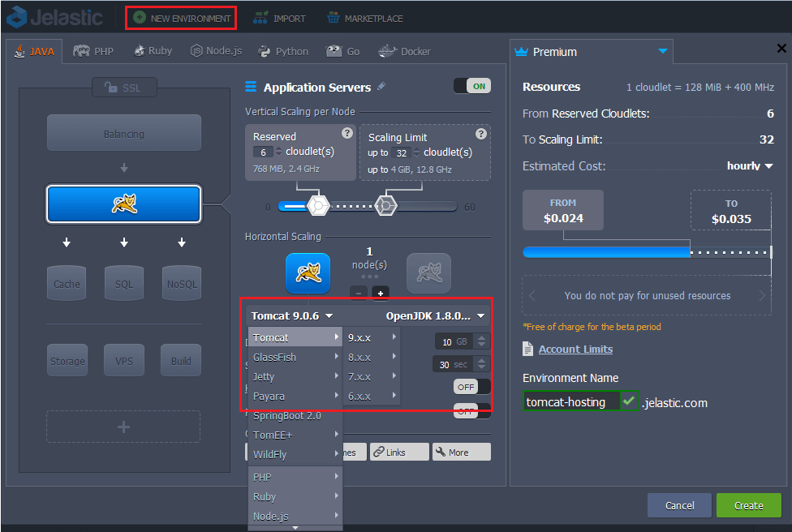
Task: Expand the WildFly submenu
Action: (x=295, y=454)
